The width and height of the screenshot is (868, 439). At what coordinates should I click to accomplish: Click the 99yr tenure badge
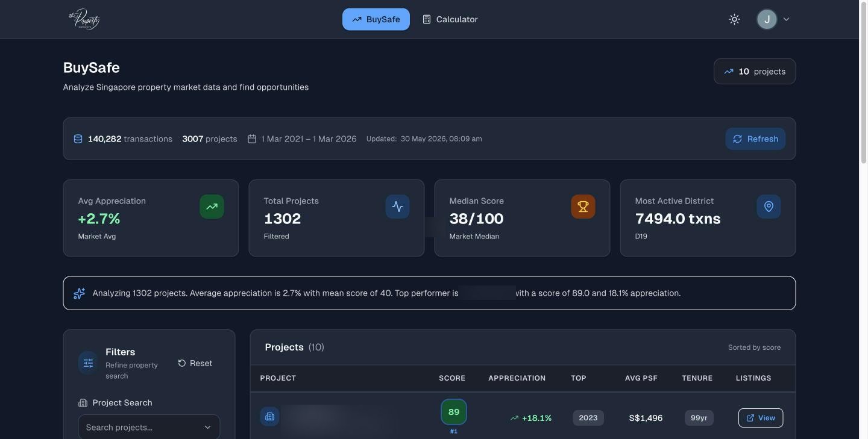click(699, 418)
